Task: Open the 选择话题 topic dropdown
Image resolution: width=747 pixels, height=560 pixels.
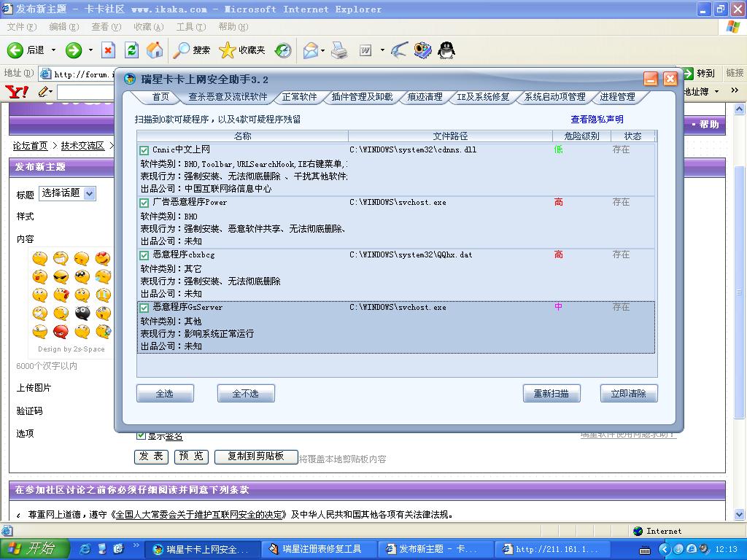Action: click(x=67, y=193)
